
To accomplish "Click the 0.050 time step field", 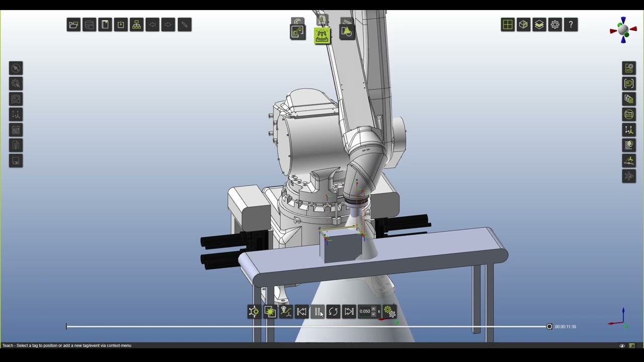I will coord(364,311).
